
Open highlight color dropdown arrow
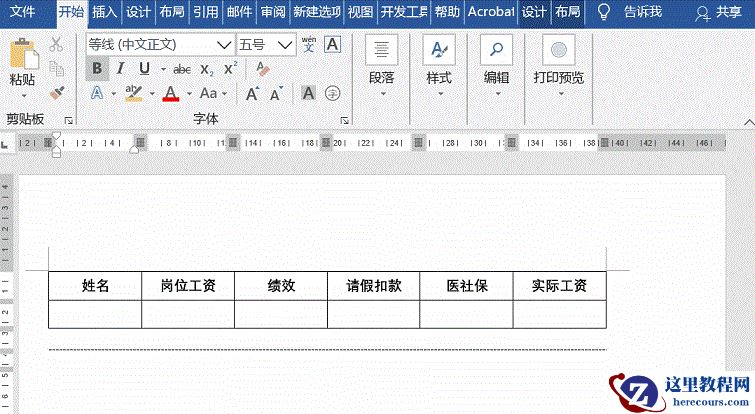pyautogui.click(x=152, y=93)
